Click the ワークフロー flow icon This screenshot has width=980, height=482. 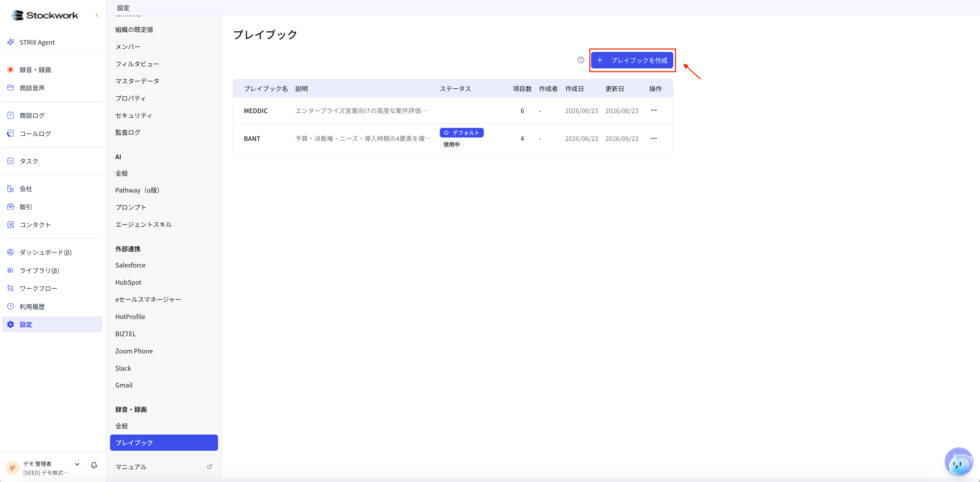click(x=11, y=288)
